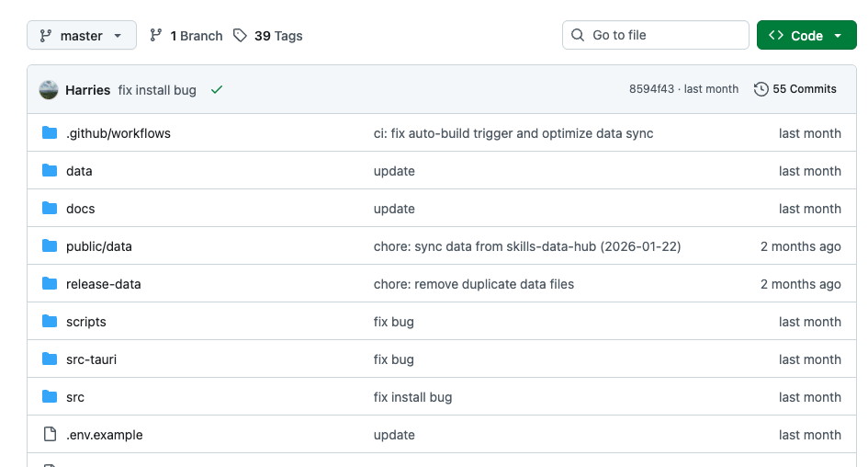Click the clock history icon by Commits
868x467 pixels.
click(761, 89)
